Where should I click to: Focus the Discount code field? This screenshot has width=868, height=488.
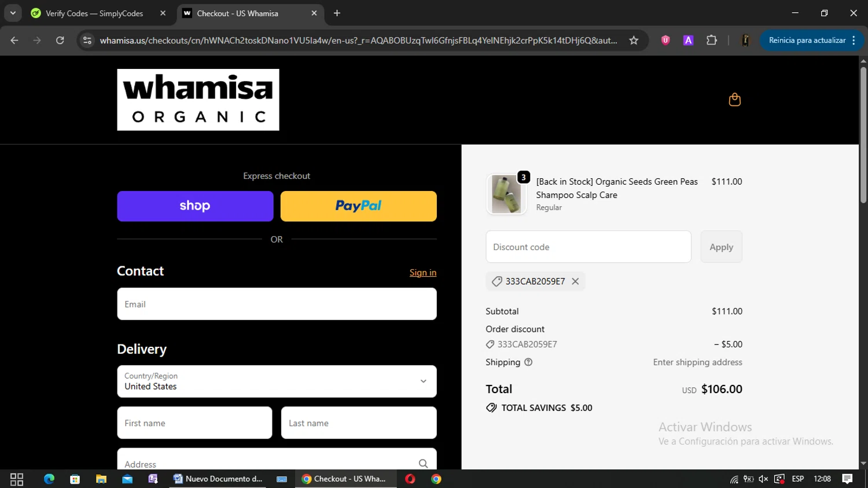pyautogui.click(x=589, y=247)
